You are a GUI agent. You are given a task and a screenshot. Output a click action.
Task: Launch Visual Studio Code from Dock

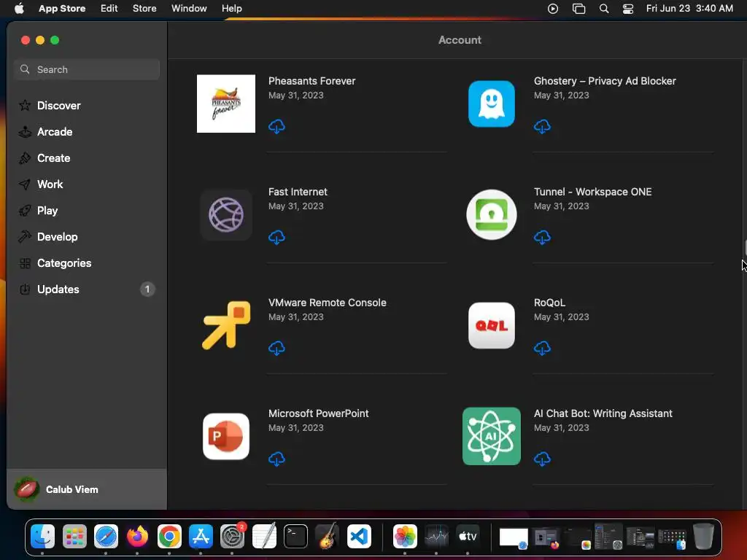(x=359, y=537)
